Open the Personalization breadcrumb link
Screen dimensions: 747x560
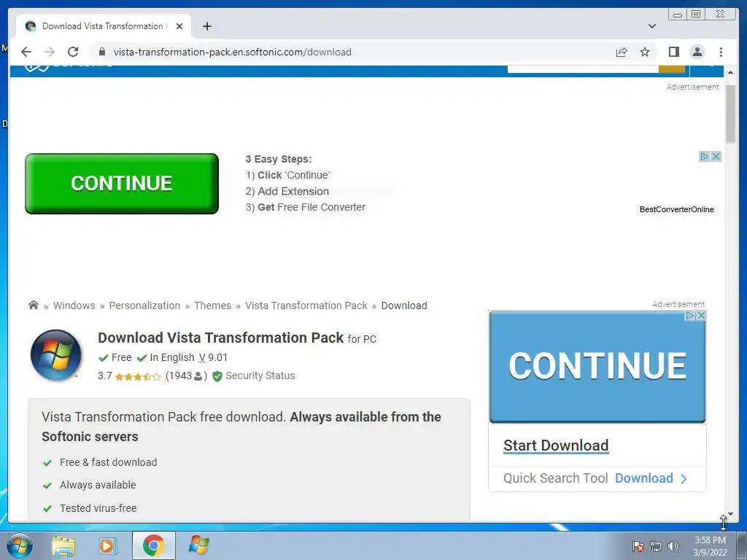tap(145, 306)
